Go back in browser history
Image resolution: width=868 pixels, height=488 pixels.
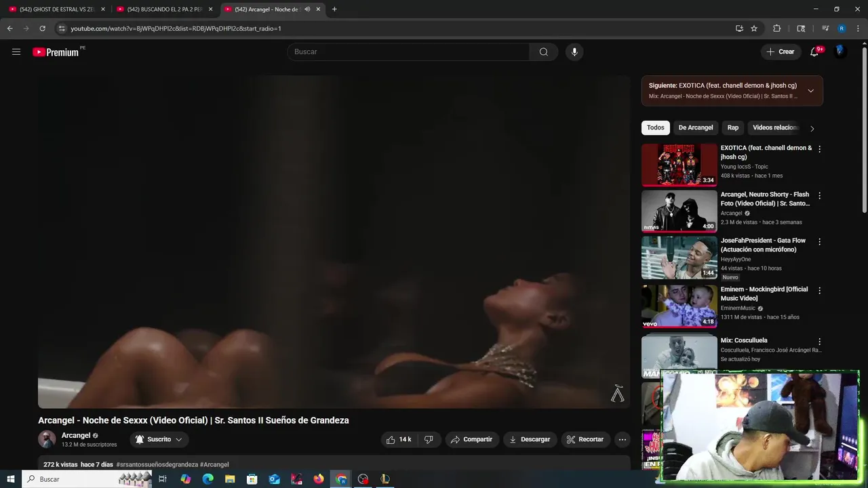point(9,28)
